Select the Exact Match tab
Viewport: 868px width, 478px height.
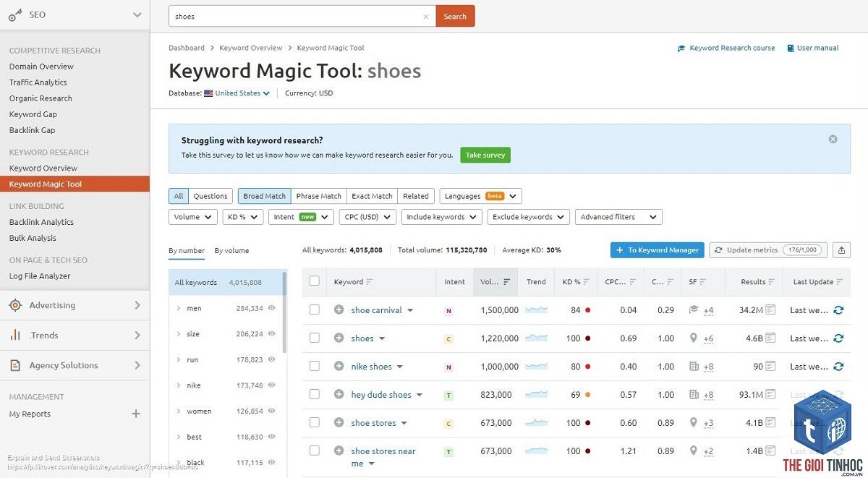[x=372, y=196]
